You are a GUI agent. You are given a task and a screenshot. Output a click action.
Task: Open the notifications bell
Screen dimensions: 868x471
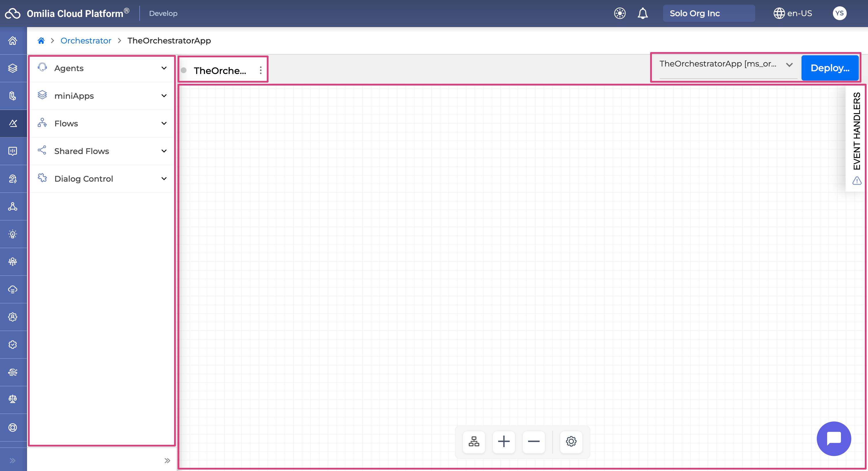click(643, 14)
